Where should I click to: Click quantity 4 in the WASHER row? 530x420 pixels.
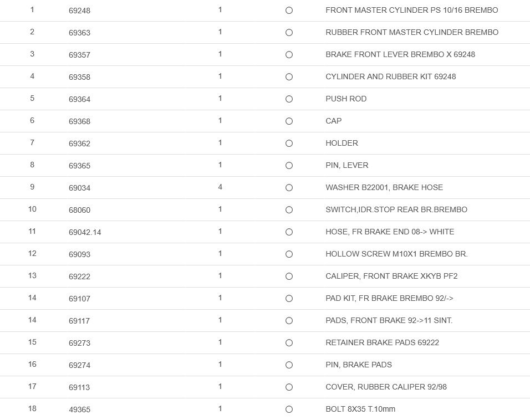click(220, 187)
